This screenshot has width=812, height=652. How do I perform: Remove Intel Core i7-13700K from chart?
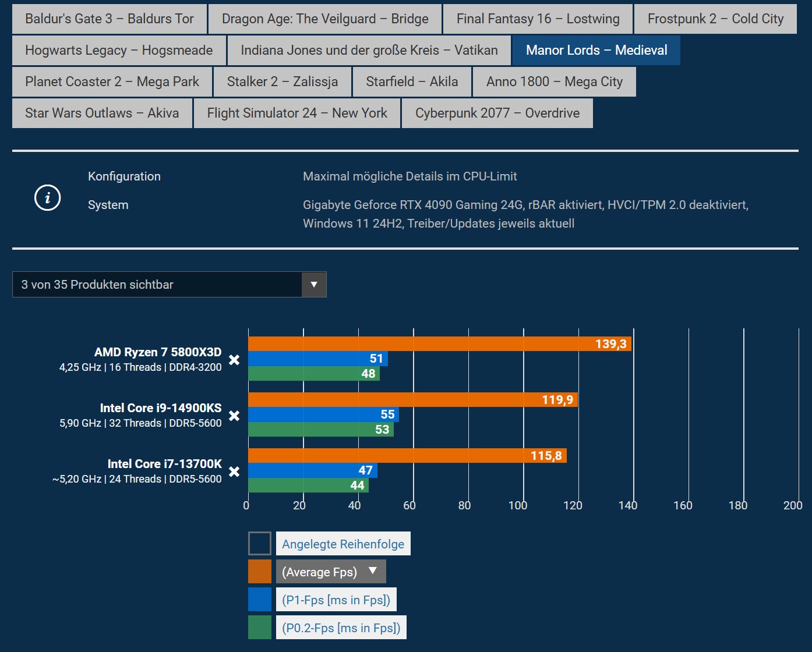[x=234, y=472]
